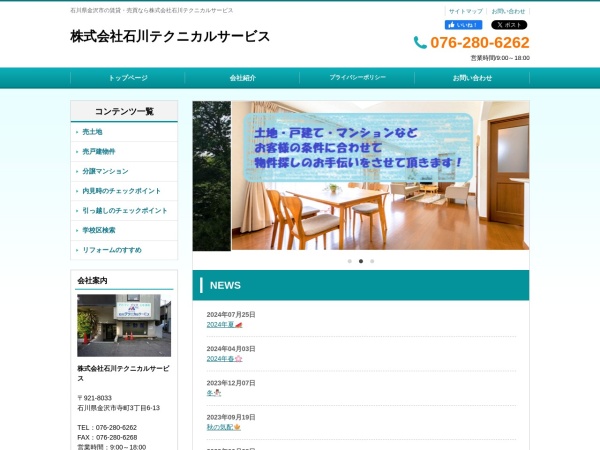The height and width of the screenshot is (450, 600).
Task: Click the orange phone number 076-280-6262
Action: point(479,43)
